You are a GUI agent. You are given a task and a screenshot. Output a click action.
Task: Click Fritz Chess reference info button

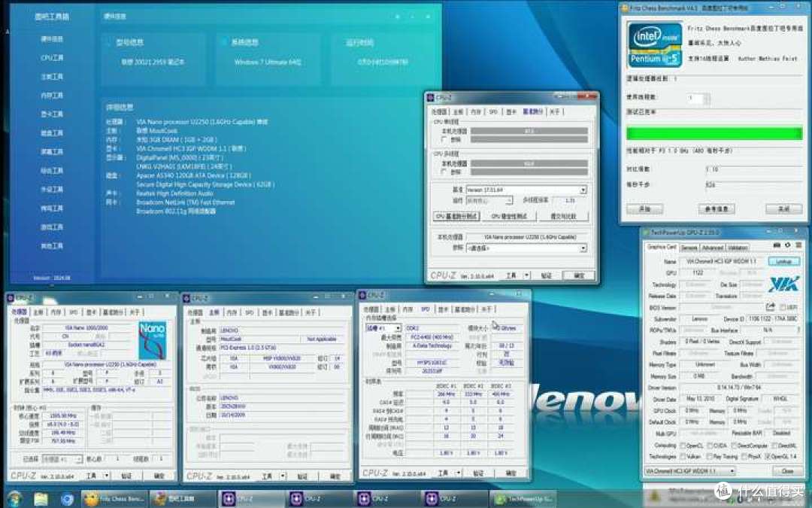pyautogui.click(x=717, y=209)
